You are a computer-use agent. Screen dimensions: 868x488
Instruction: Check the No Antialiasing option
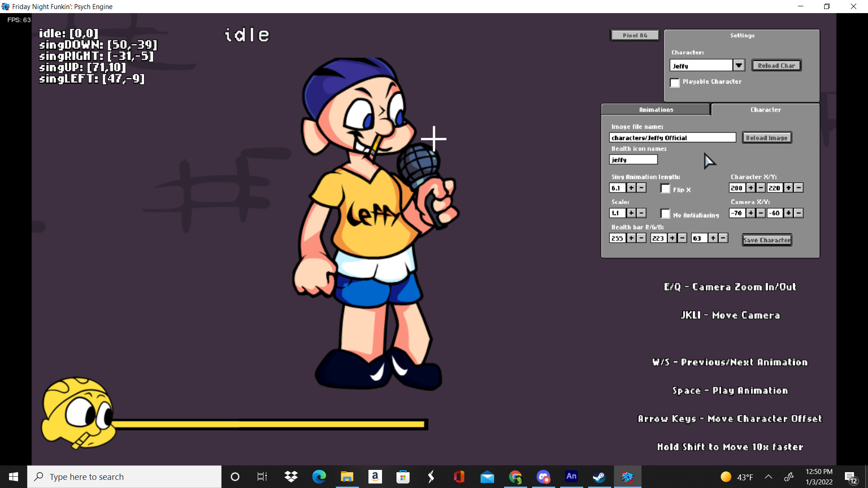(x=665, y=214)
